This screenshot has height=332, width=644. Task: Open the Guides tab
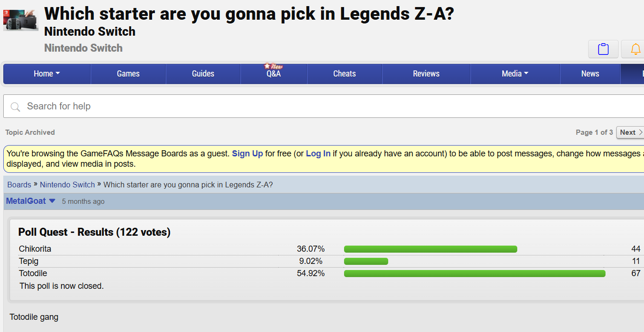click(x=203, y=74)
